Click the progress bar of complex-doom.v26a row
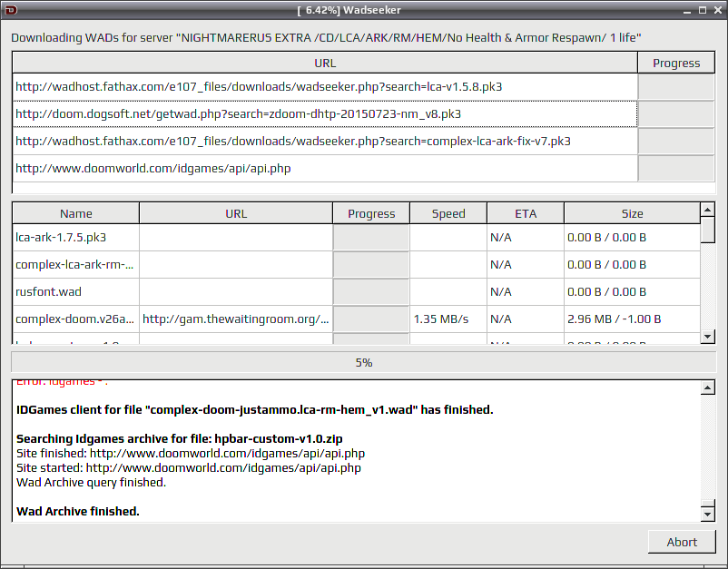The height and width of the screenshot is (569, 728). coord(371,319)
